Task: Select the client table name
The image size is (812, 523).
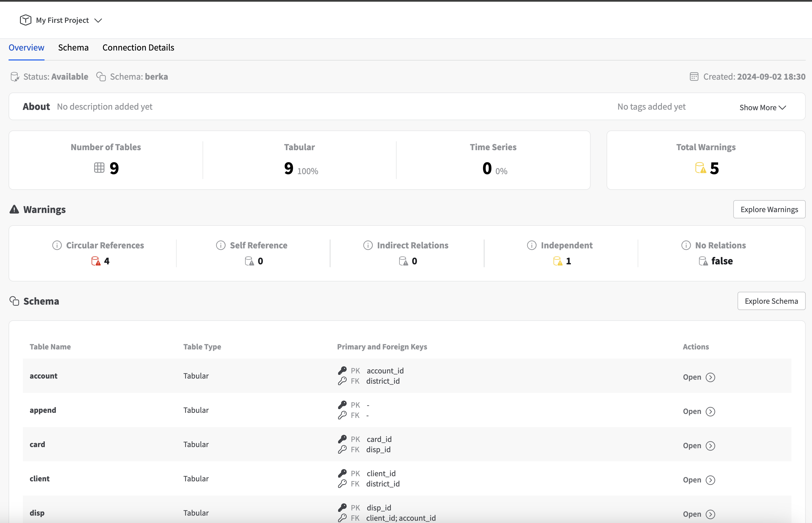Action: coord(39,479)
